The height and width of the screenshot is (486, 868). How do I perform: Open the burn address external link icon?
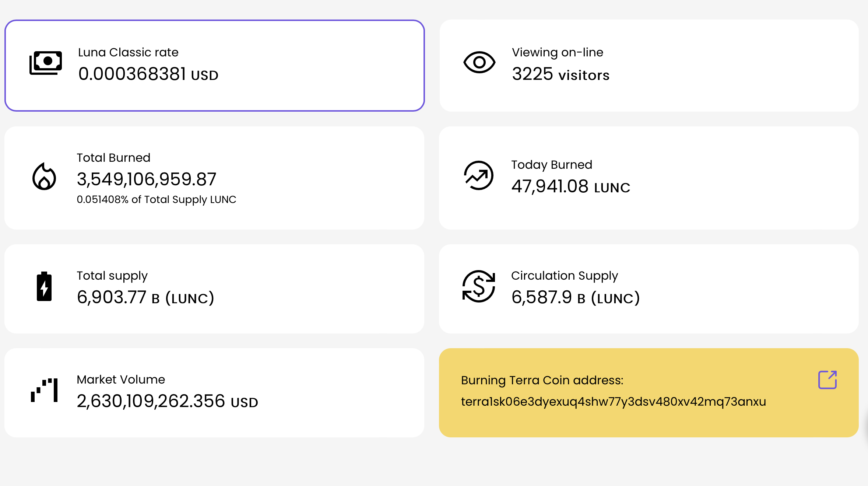[x=827, y=380]
